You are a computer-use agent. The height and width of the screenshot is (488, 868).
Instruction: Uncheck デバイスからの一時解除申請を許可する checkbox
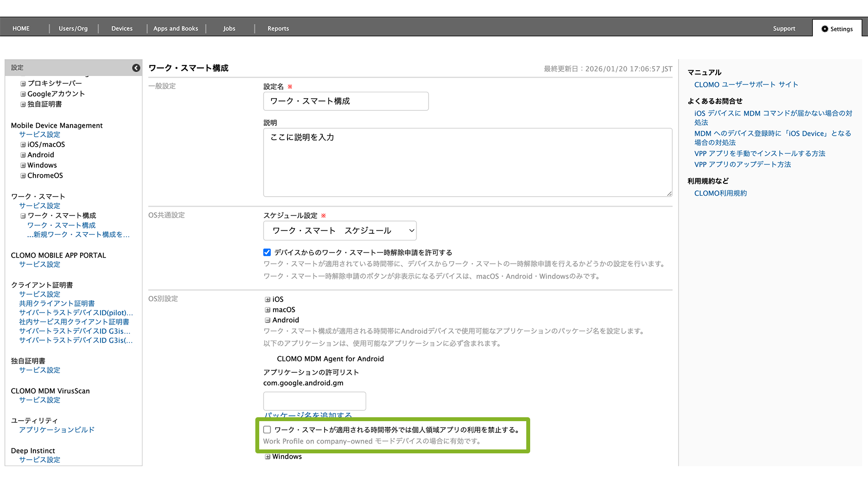pyautogui.click(x=267, y=252)
